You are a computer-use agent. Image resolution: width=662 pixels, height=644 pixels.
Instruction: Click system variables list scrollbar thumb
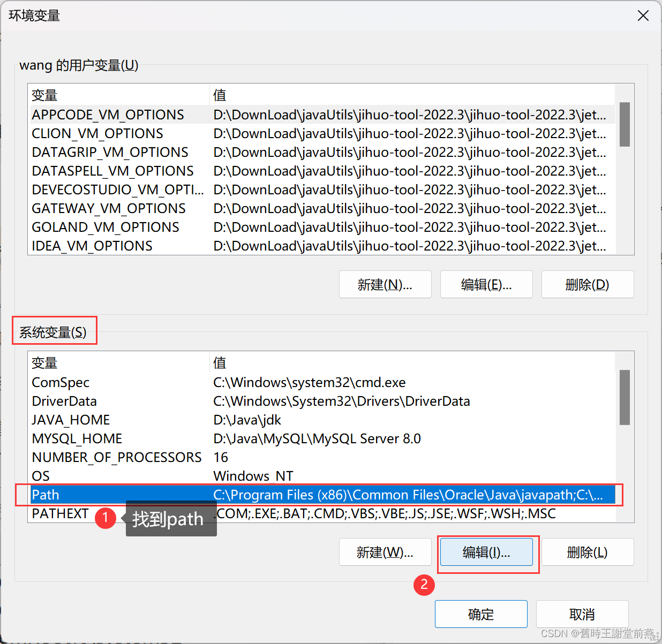click(x=625, y=397)
